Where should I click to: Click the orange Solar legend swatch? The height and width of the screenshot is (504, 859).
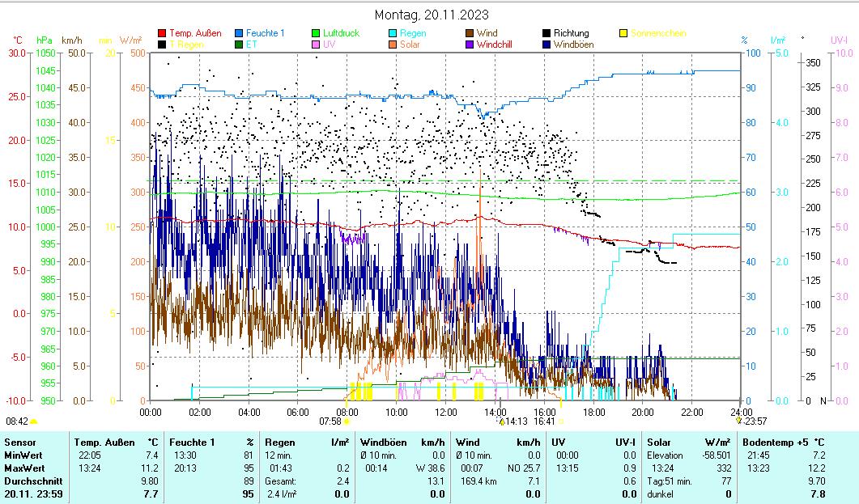tap(393, 45)
